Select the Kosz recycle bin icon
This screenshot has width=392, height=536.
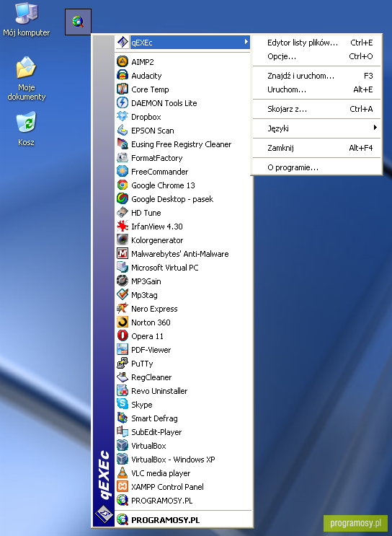tap(26, 128)
